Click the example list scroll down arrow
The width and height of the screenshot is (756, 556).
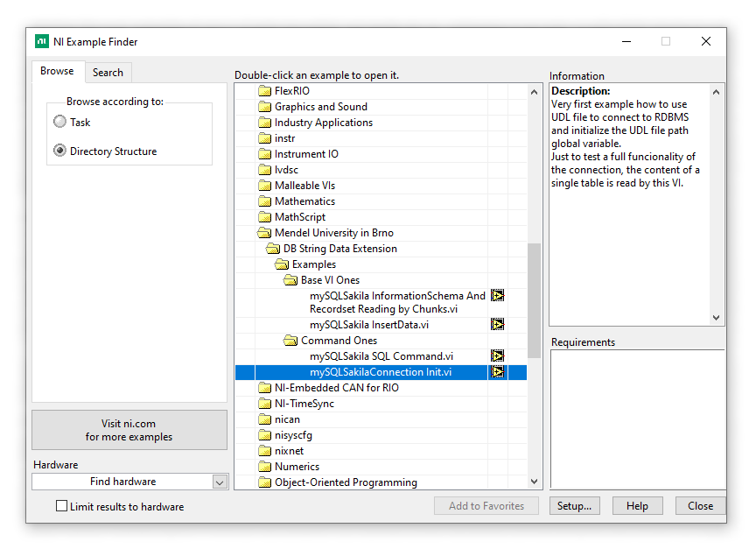535,482
